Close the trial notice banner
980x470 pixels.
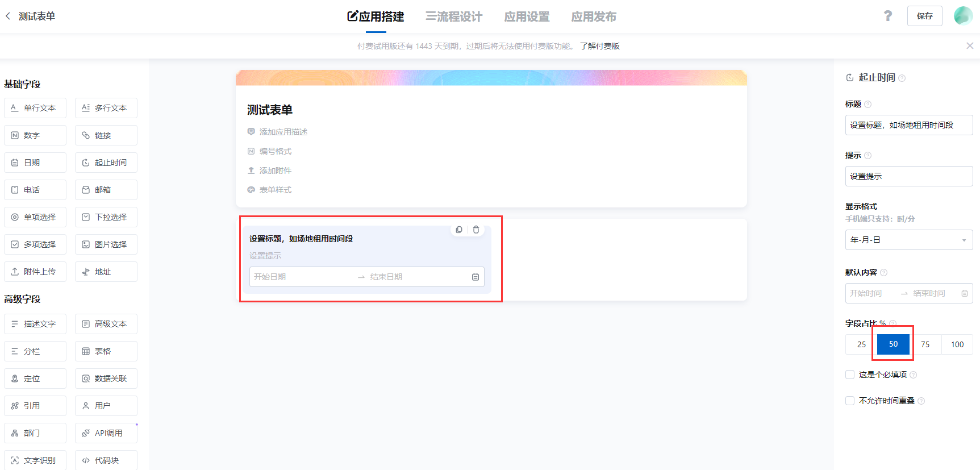[x=970, y=45]
